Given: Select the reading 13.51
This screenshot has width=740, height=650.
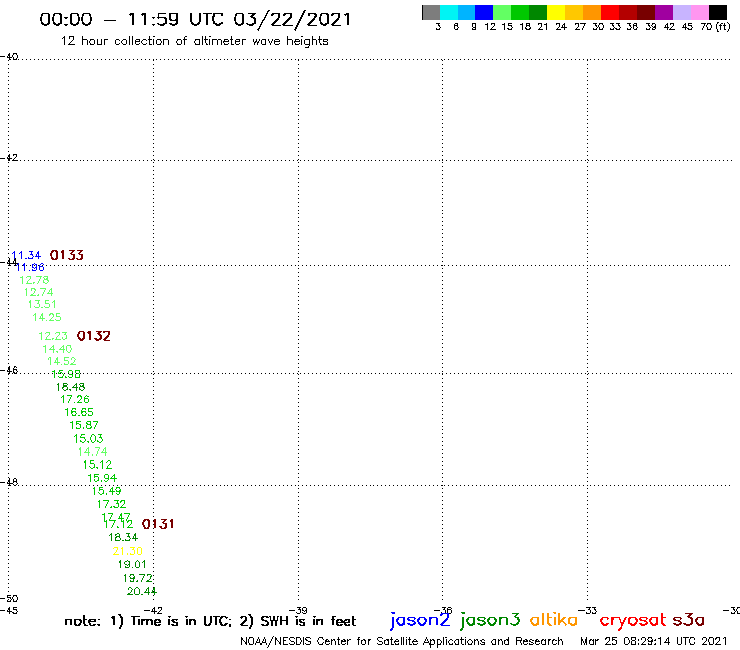Looking at the screenshot, I should tap(42, 304).
